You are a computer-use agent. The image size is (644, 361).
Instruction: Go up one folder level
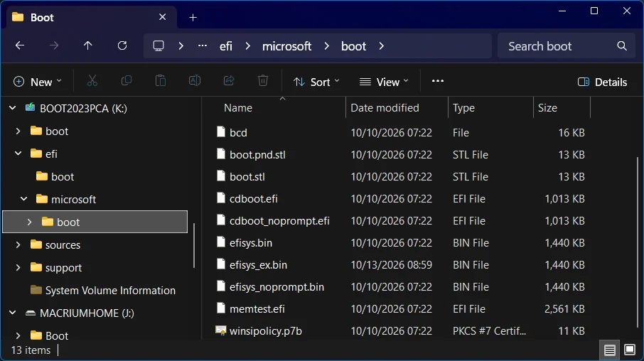pos(88,45)
